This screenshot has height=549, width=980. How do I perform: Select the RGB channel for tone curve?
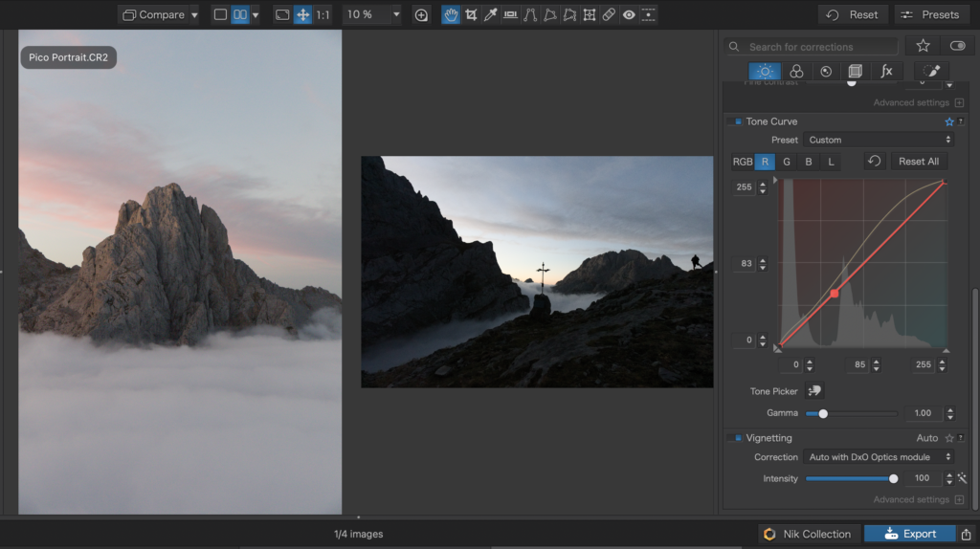[743, 162]
